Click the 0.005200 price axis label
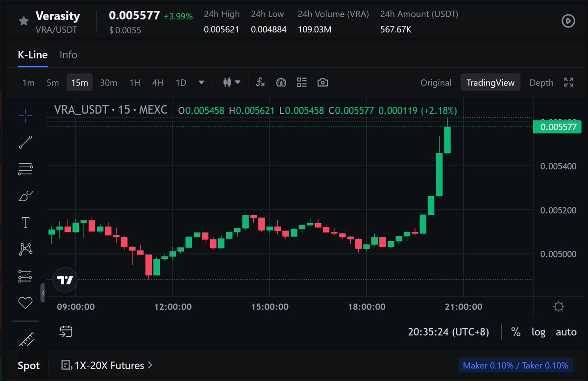Screen dimensions: 588x381 (558, 210)
